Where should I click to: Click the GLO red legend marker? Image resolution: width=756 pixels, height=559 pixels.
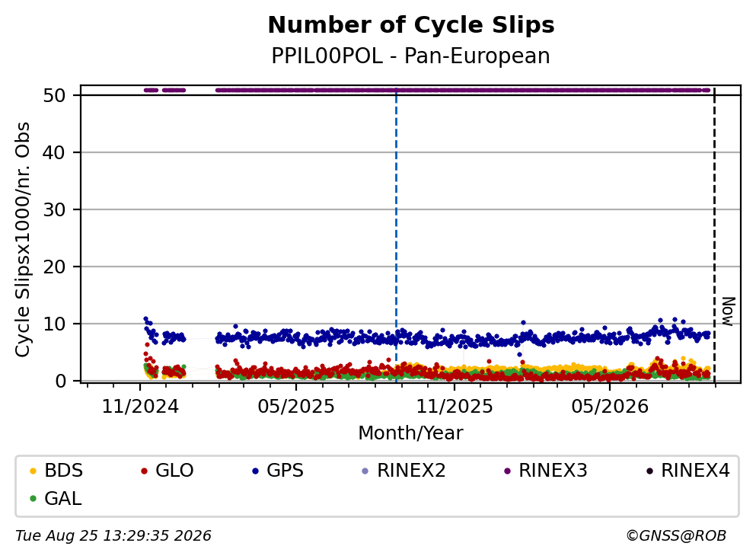[x=144, y=471]
